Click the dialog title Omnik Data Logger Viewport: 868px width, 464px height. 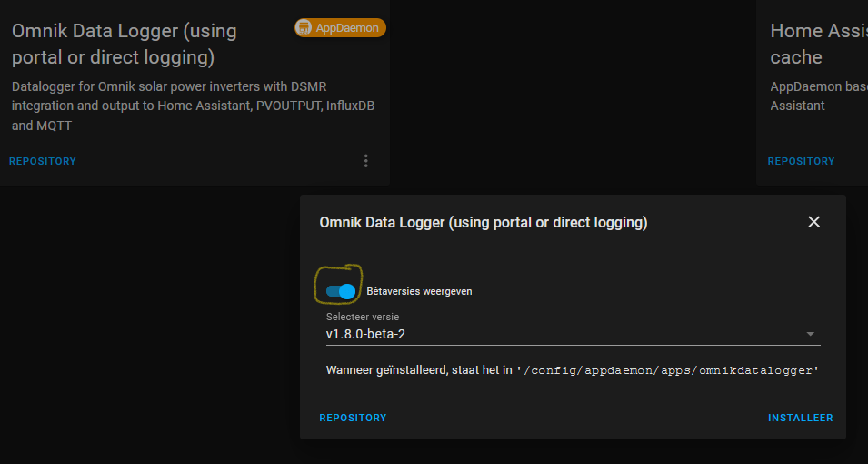coord(484,223)
